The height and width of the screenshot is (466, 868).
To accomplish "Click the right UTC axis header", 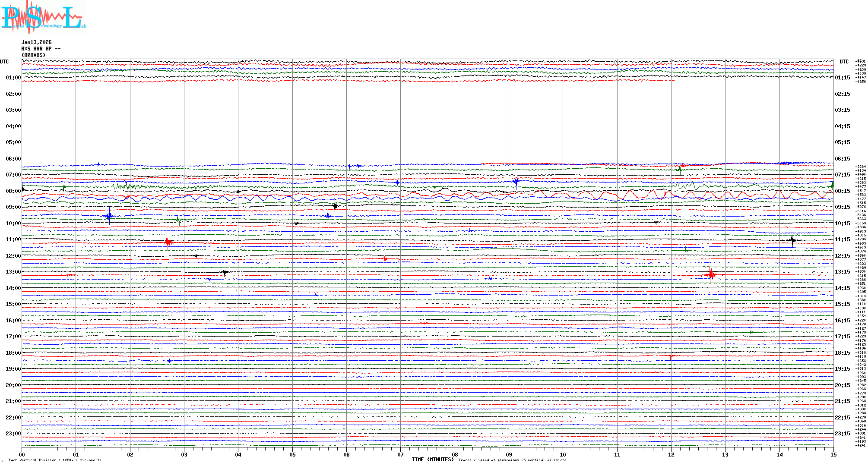I will point(844,62).
